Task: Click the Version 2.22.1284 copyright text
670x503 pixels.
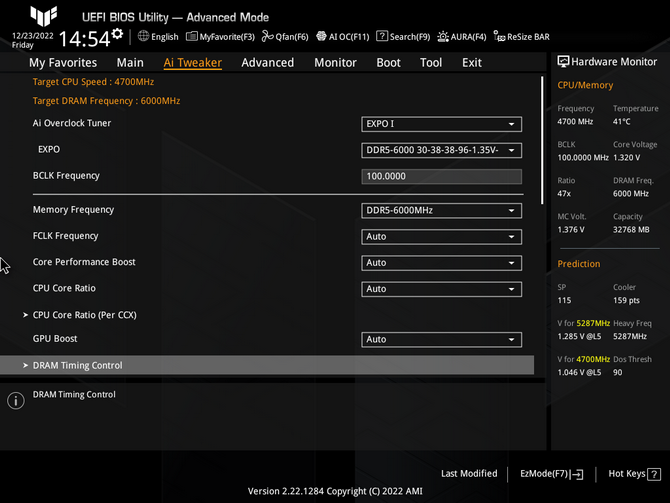Action: point(335,491)
